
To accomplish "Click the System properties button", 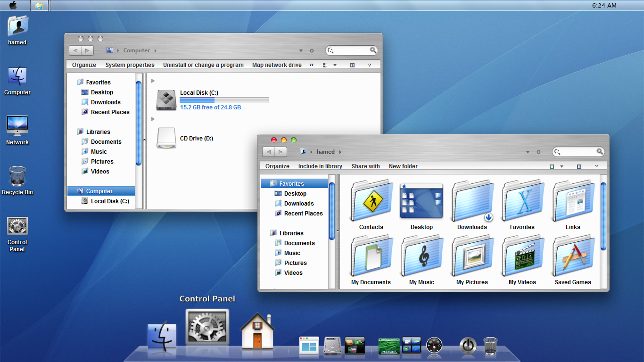I will click(130, 65).
